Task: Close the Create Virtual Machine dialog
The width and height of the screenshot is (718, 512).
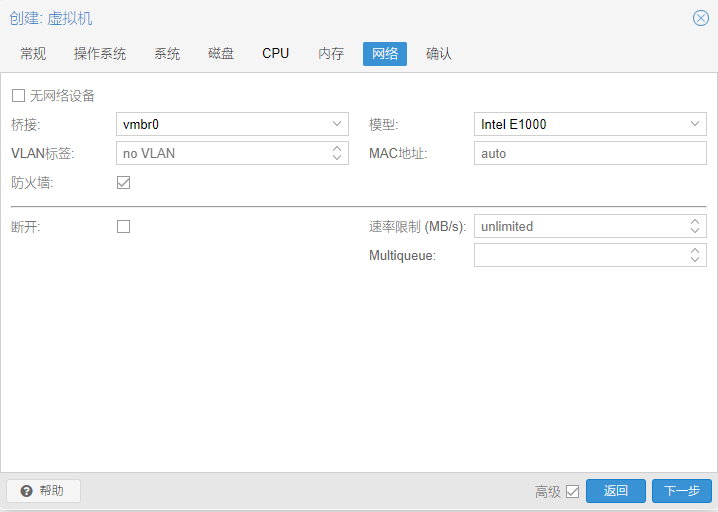Action: click(701, 18)
